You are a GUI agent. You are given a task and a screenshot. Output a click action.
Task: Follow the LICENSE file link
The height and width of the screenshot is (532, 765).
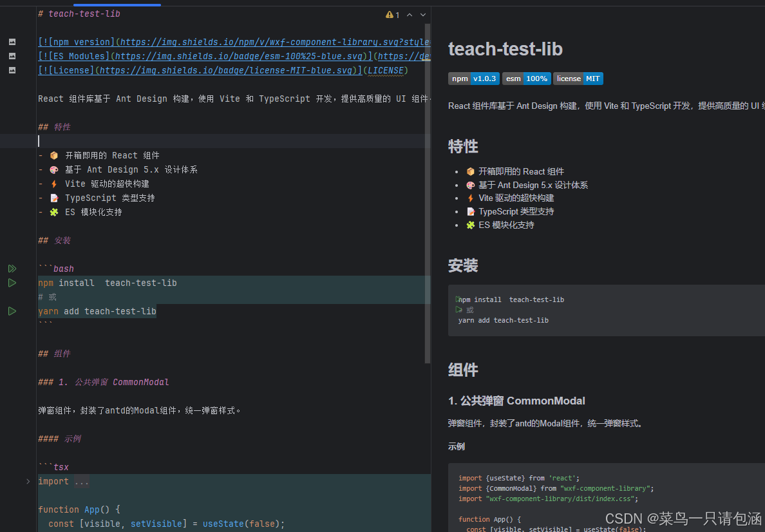[386, 70]
